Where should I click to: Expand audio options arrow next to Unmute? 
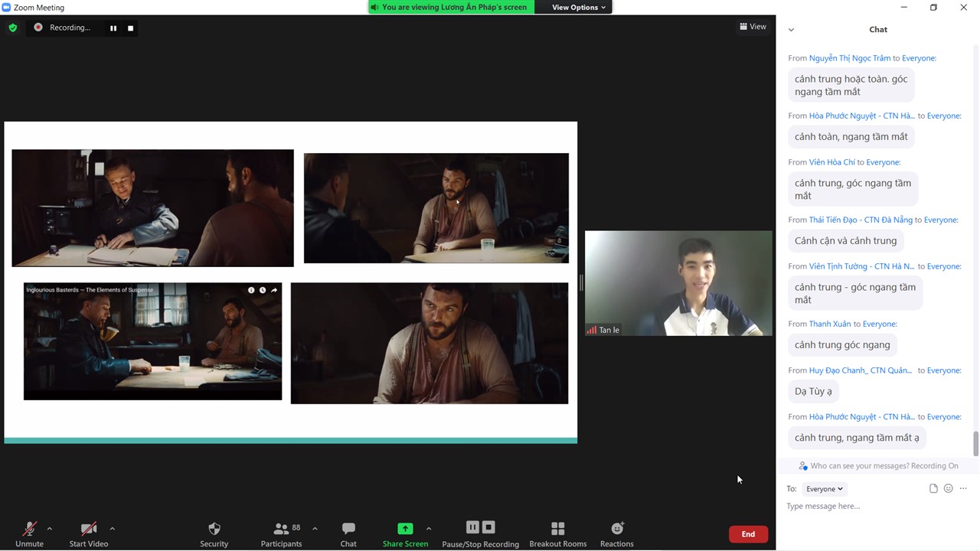(x=50, y=529)
